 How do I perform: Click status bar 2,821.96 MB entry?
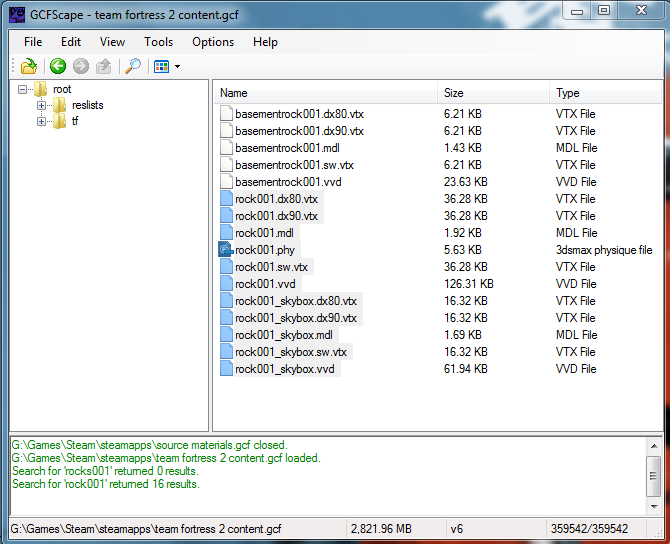click(381, 529)
